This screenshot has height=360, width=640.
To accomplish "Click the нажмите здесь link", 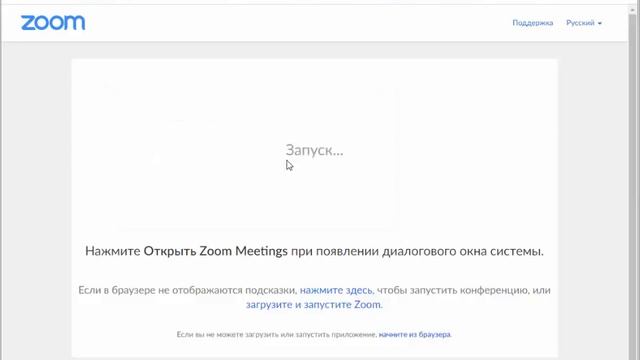I will pyautogui.click(x=336, y=290).
